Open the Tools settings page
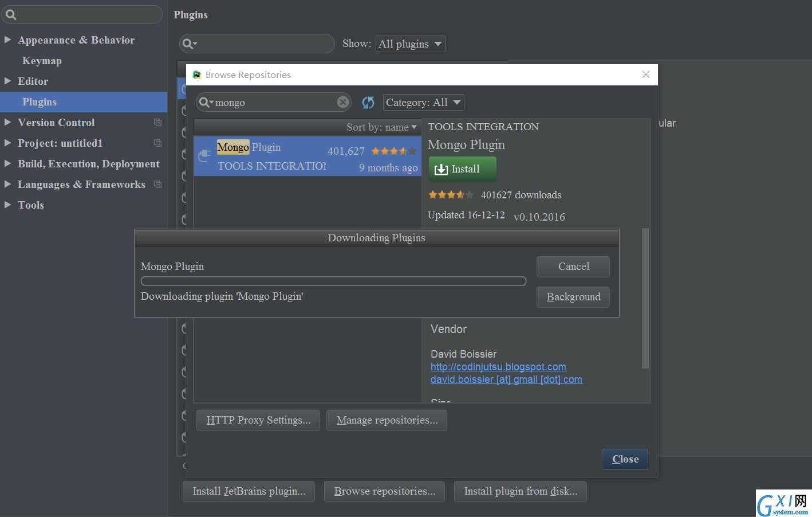Viewport: 812px width, 517px height. pos(31,205)
